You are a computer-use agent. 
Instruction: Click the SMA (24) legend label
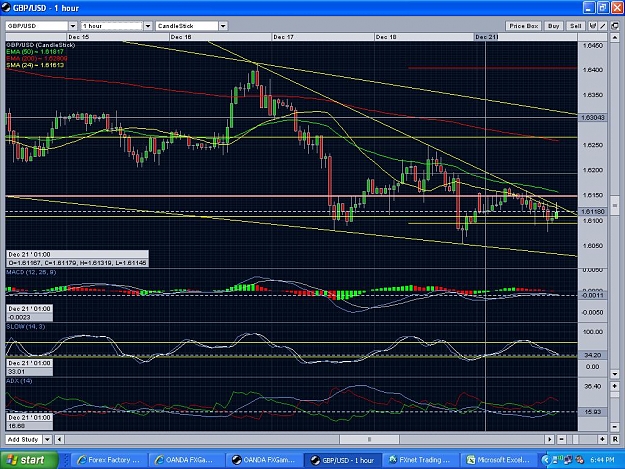pyautogui.click(x=35, y=65)
